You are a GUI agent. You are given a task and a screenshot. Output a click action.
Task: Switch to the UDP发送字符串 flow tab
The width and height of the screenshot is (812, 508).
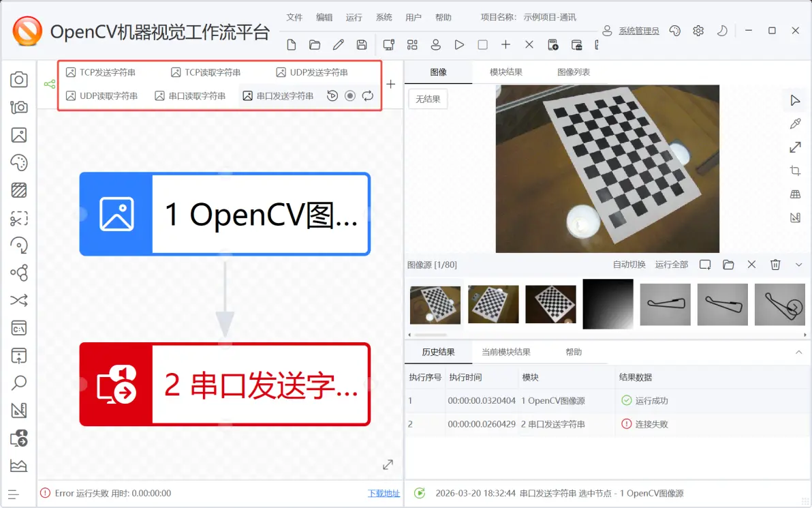point(312,72)
